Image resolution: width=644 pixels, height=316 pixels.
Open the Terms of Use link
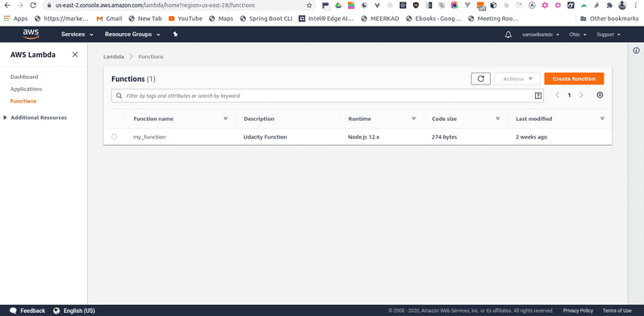617,310
